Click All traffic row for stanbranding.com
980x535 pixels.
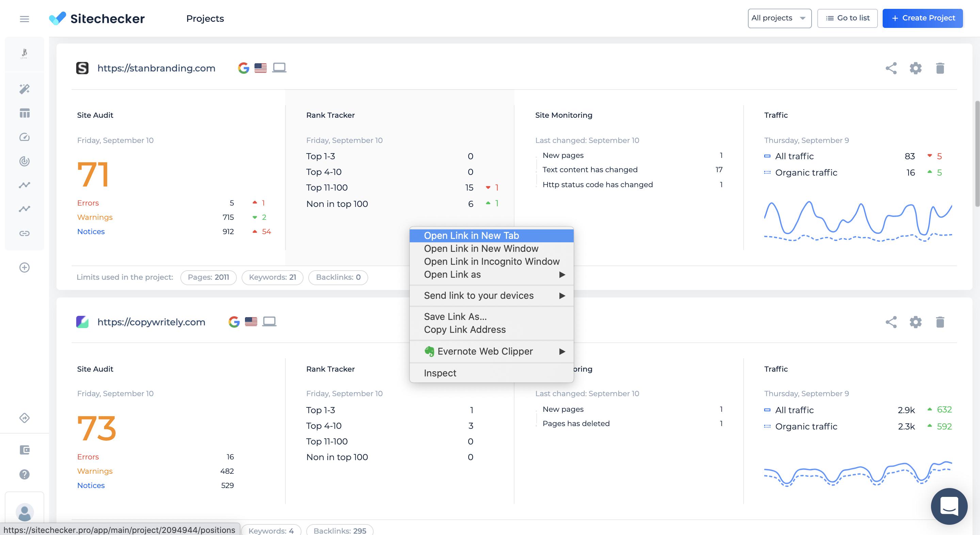[853, 157]
